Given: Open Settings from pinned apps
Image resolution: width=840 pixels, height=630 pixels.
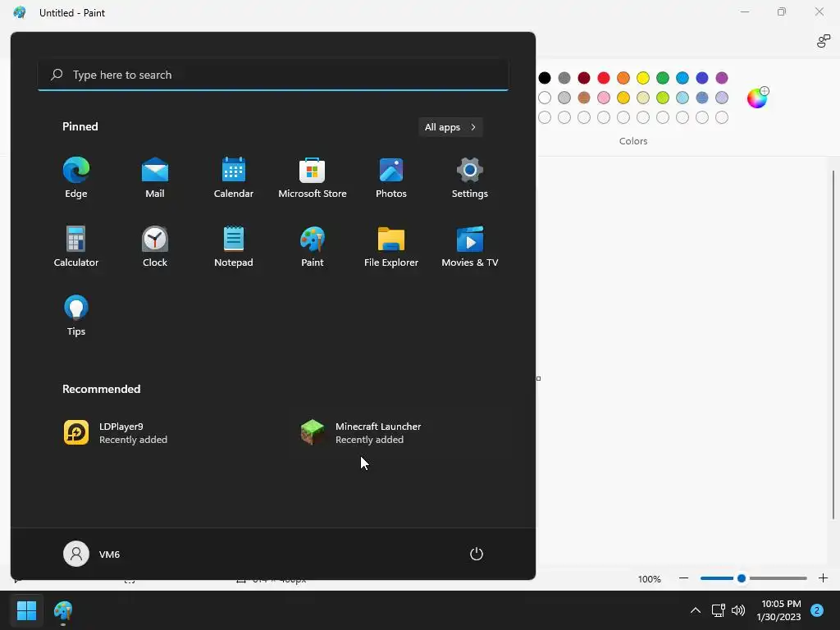Looking at the screenshot, I should pyautogui.click(x=470, y=178).
